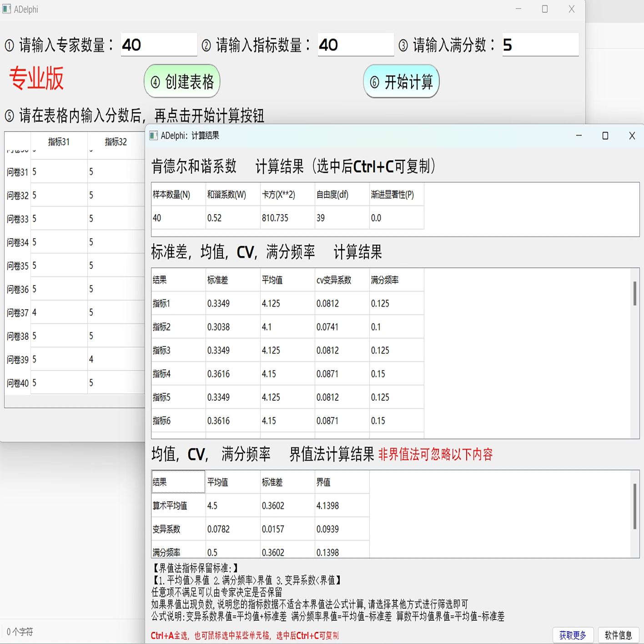Select the 渐进显著性 value 0.0
This screenshot has height=644, width=644.
point(397,218)
